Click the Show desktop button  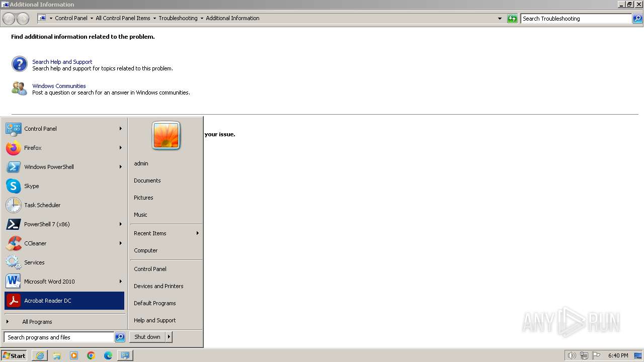click(x=638, y=355)
